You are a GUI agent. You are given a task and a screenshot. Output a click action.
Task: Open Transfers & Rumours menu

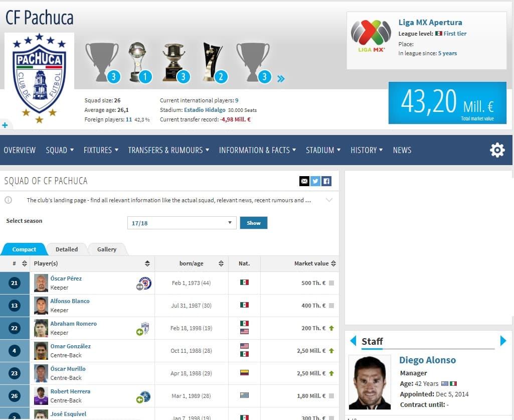168,150
